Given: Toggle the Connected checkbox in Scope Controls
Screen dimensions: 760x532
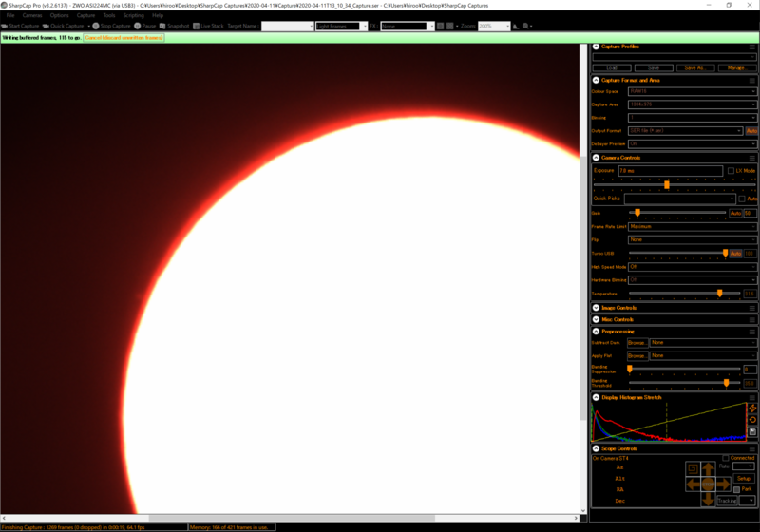Looking at the screenshot, I should (726, 458).
